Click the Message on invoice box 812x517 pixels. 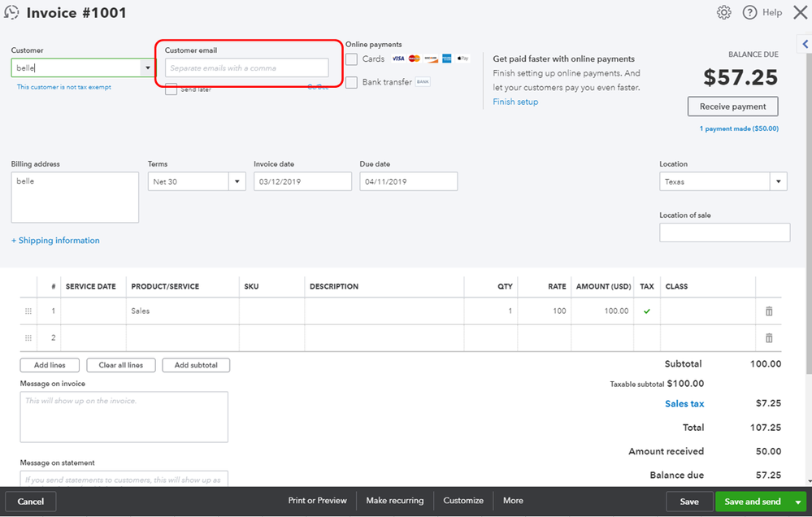pos(124,417)
